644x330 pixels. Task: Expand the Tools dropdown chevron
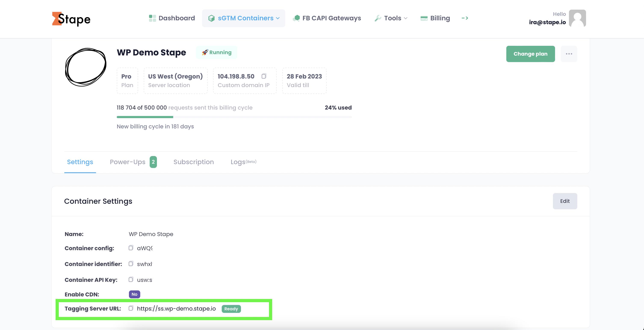[406, 18]
